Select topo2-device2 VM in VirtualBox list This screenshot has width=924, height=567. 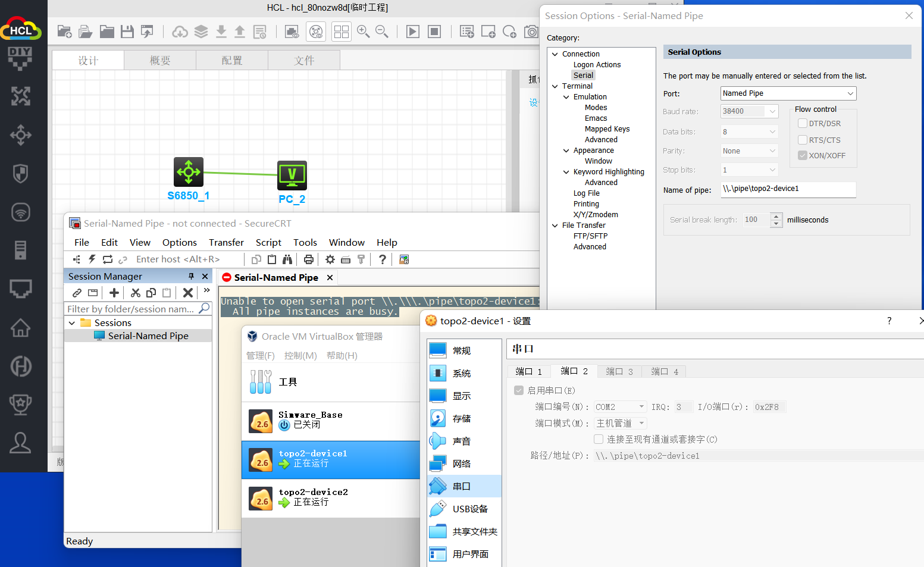pos(331,498)
